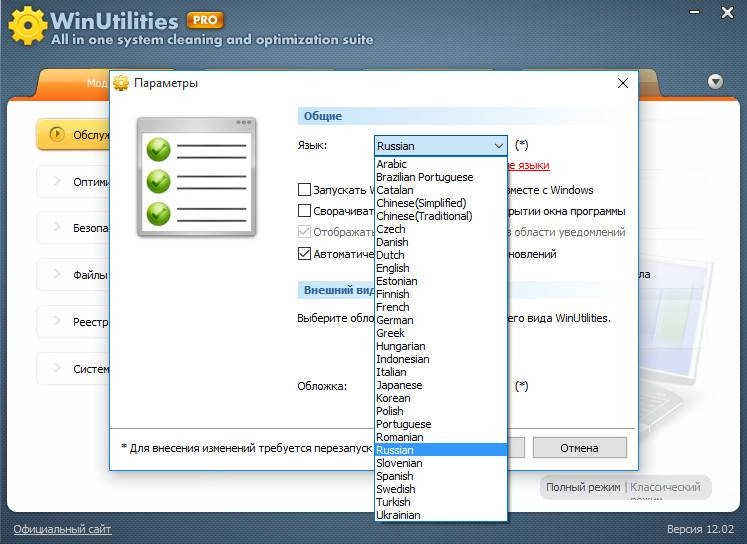This screenshot has width=747, height=544.
Task: Click the play icon on the Обслуживание item
Action: (57, 134)
